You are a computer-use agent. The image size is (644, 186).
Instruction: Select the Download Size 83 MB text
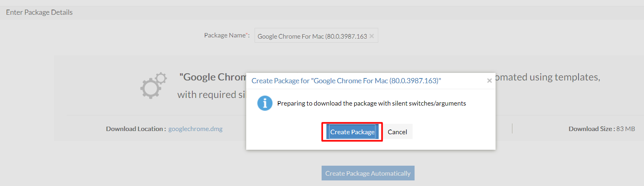click(602, 129)
